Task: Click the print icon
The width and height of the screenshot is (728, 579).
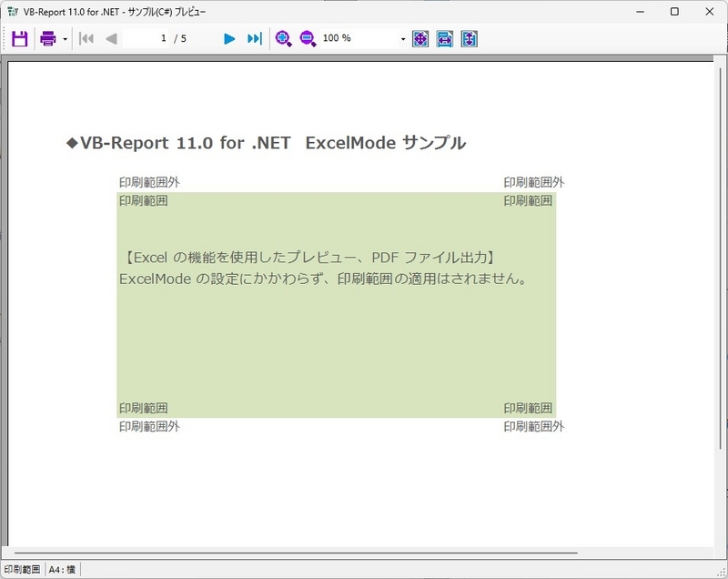Action: [48, 38]
